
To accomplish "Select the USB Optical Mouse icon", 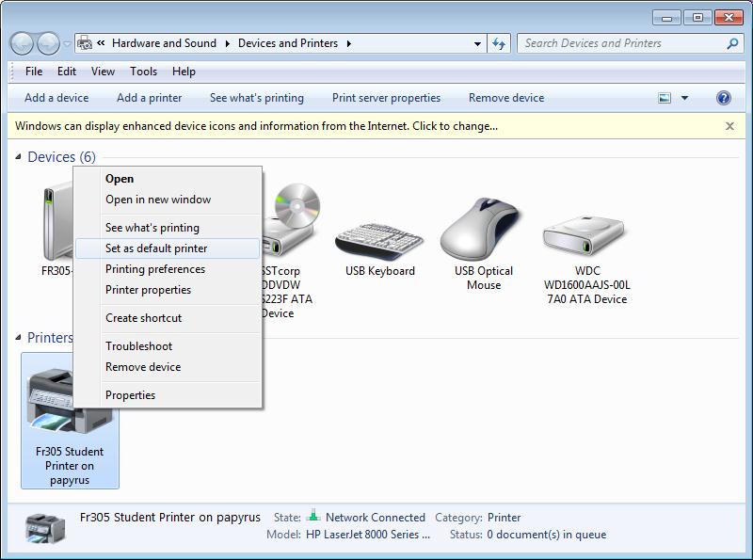I will (x=483, y=231).
